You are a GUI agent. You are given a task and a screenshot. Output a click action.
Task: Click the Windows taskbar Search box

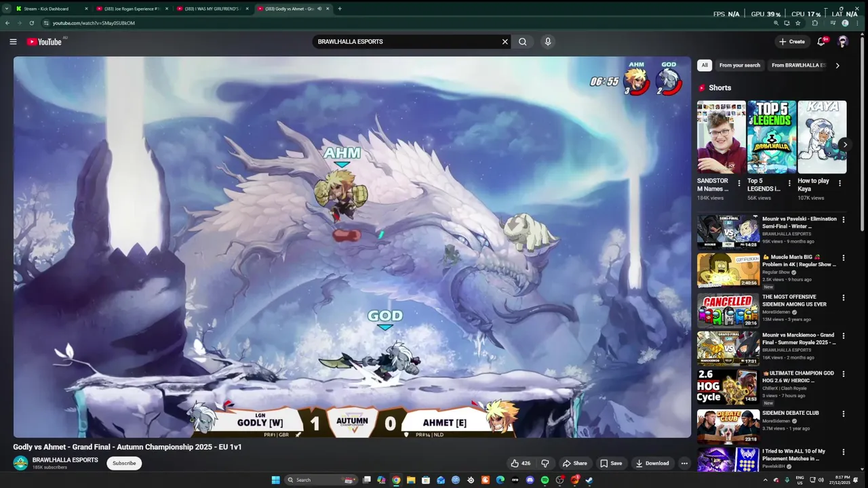(x=320, y=480)
